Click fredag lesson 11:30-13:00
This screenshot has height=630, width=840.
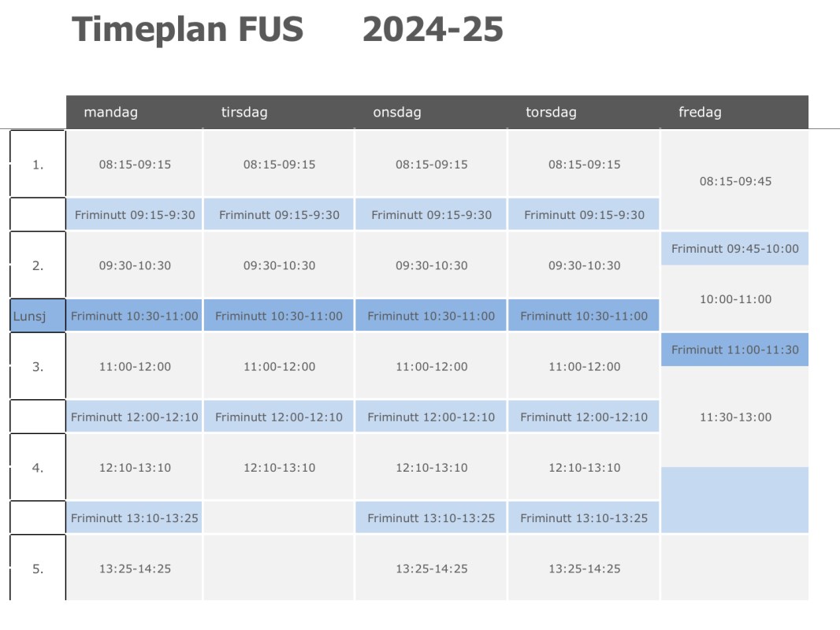click(734, 417)
